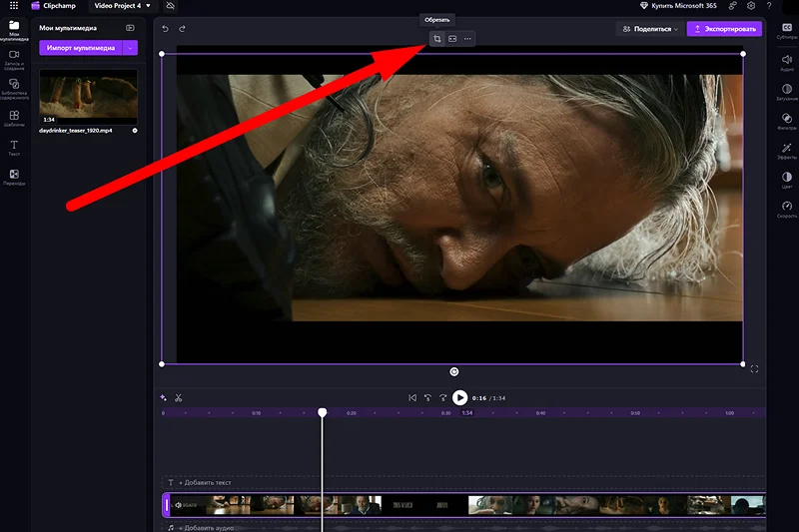Open the Transitions sidebar tab
This screenshot has height=532, width=799.
[14, 177]
